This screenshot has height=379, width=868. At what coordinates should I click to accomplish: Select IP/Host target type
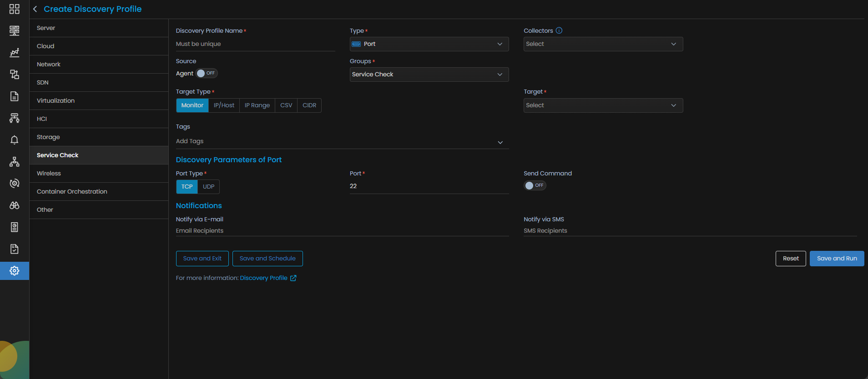(224, 105)
